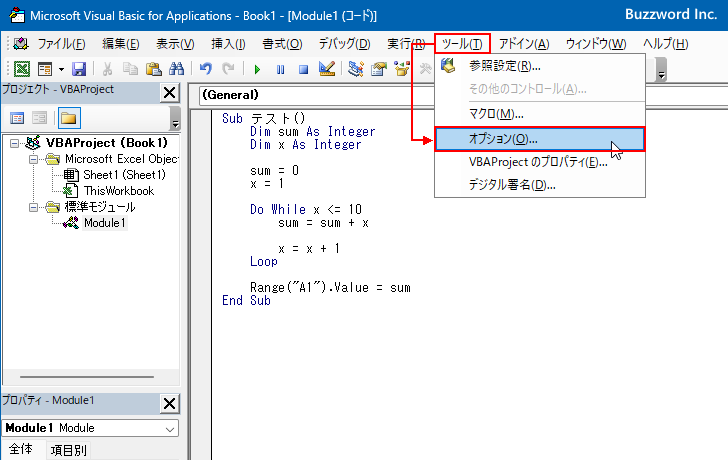Select the 標準モジュール folder label
This screenshot has width=728, height=460.
tap(100, 207)
